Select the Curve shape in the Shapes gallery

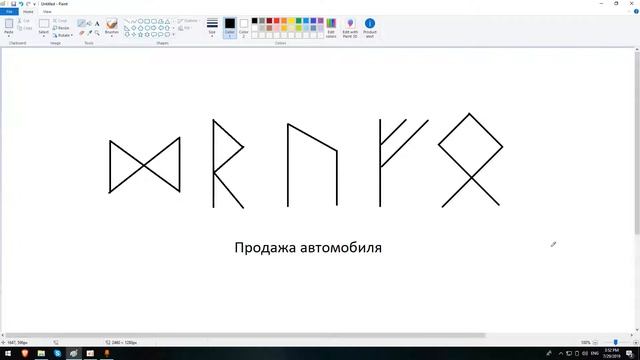133,21
